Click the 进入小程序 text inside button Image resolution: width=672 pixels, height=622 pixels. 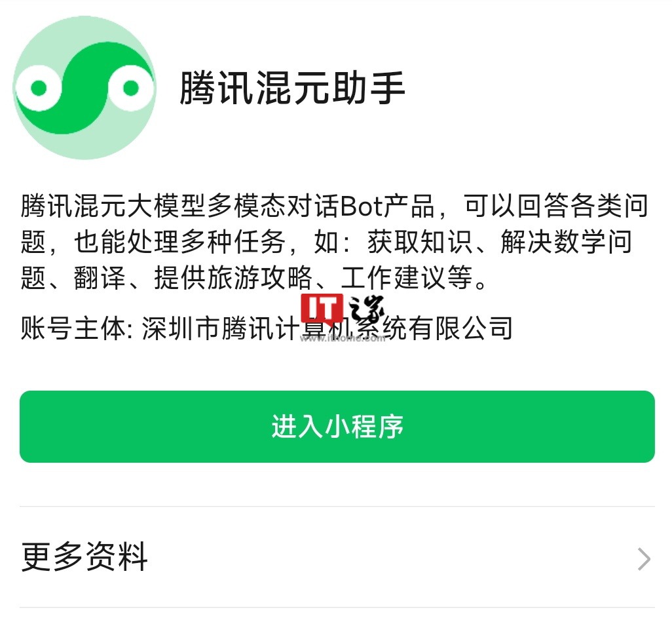tap(337, 427)
